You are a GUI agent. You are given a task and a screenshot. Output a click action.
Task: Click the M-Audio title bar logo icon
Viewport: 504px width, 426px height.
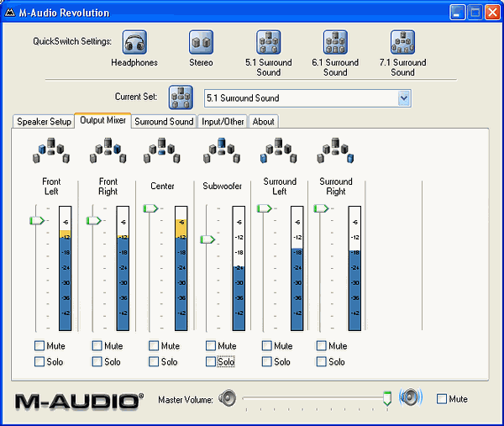coord(10,13)
